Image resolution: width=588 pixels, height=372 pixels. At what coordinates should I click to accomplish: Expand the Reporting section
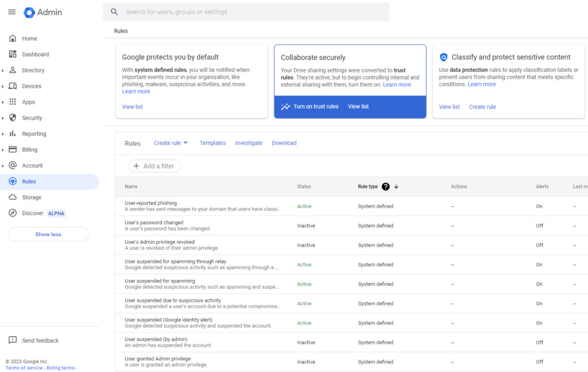3,134
